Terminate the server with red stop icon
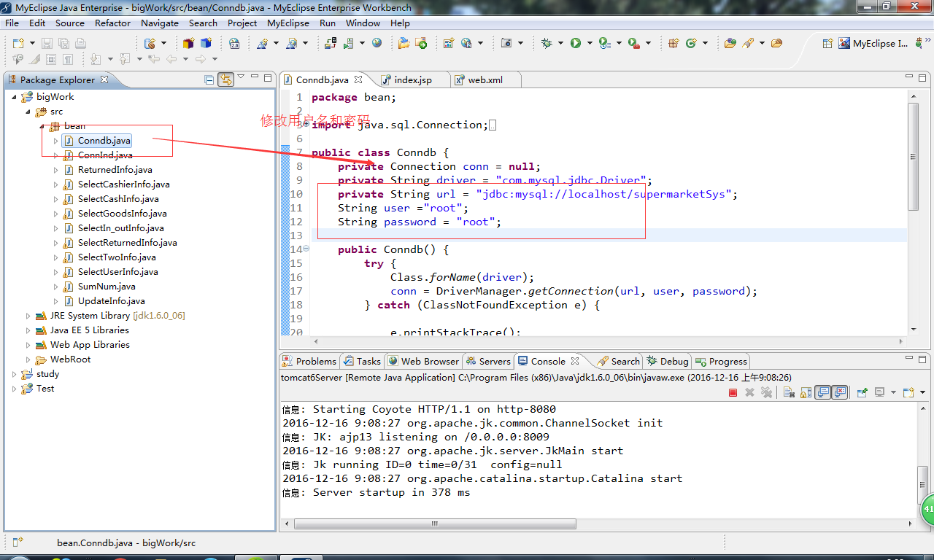The image size is (934, 560). pos(733,392)
